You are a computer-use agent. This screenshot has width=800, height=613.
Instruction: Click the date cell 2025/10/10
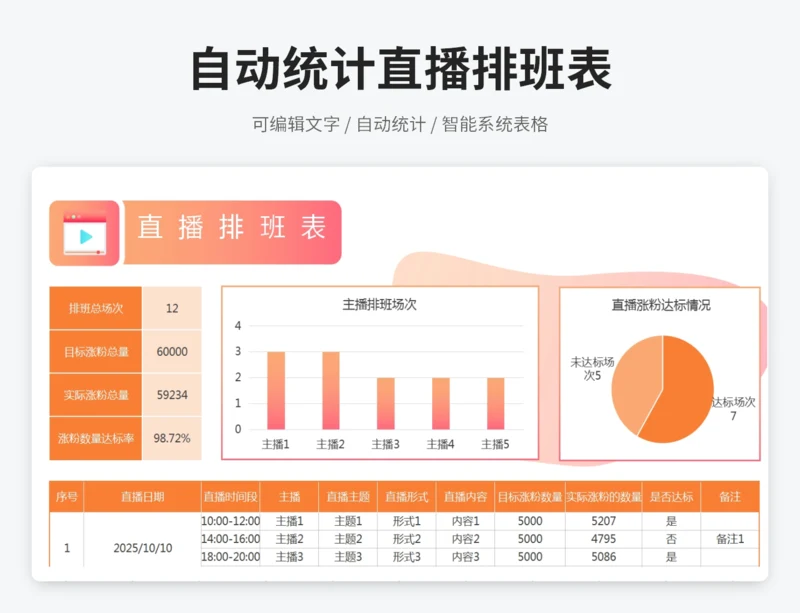pos(142,548)
